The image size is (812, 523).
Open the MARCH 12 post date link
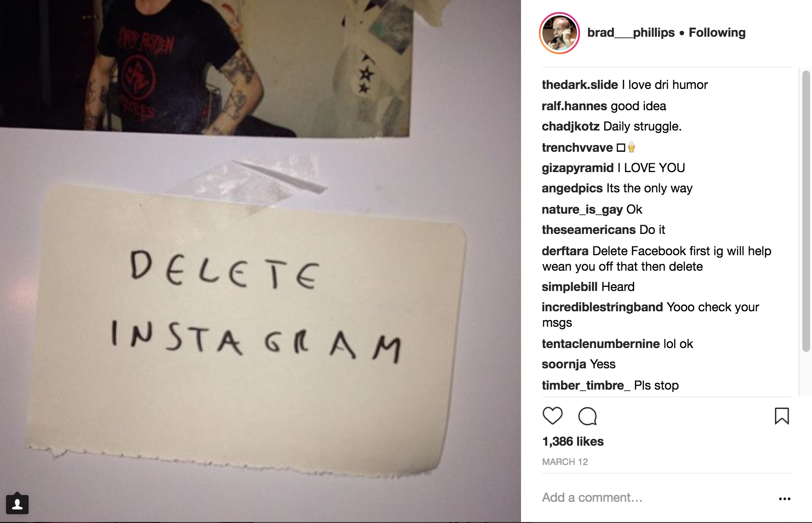tap(565, 462)
